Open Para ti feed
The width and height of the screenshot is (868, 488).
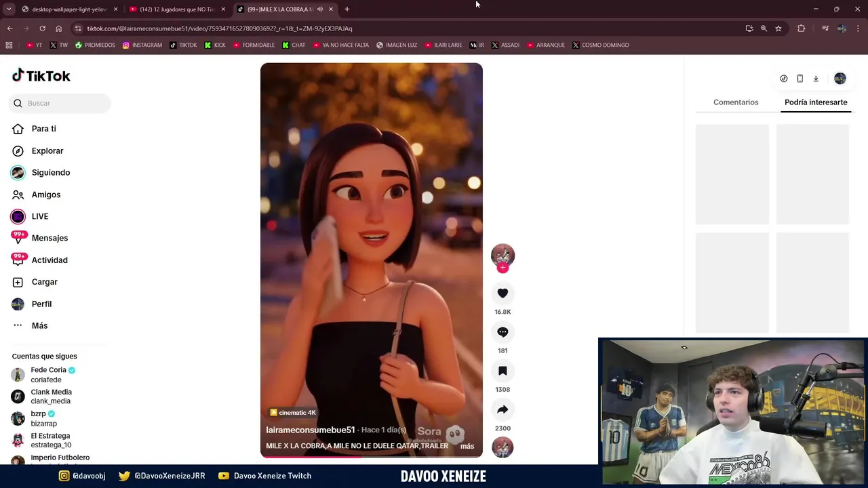43,129
